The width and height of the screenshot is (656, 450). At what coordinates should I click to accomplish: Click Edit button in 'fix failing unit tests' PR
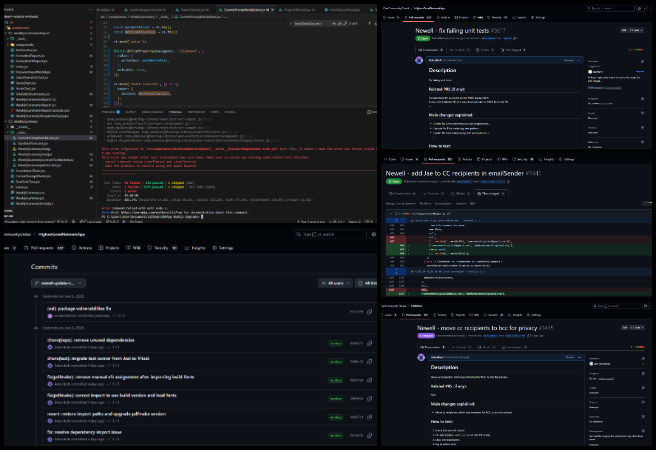point(624,31)
